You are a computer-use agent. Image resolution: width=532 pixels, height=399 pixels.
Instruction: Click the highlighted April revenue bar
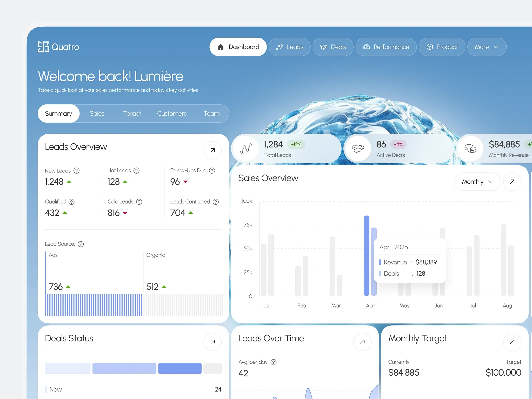(x=367, y=256)
